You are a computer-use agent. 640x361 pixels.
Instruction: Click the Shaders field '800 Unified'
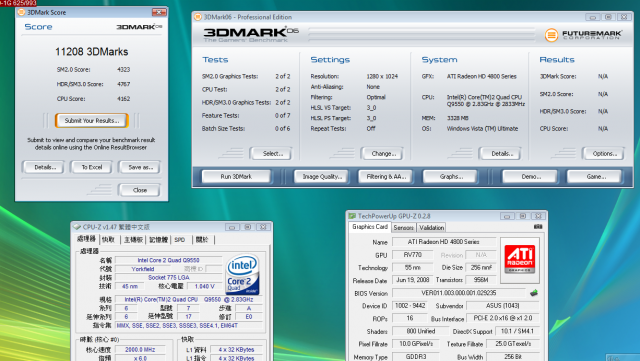click(420, 331)
